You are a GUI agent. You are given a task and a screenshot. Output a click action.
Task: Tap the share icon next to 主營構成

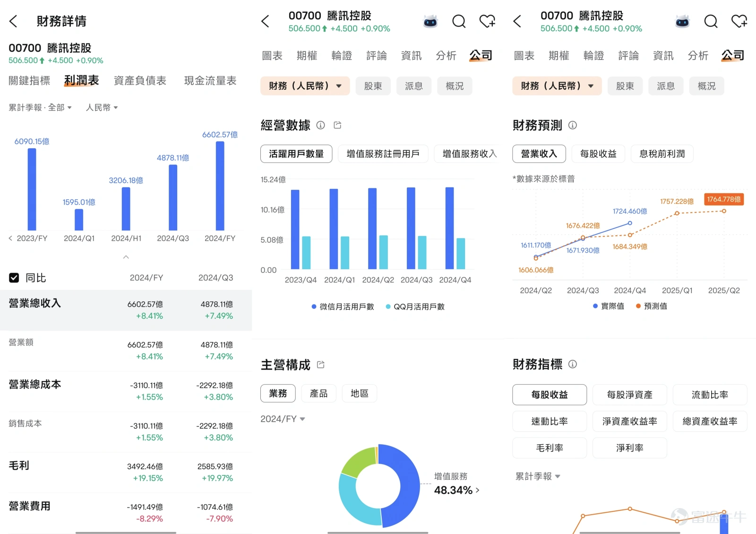[x=321, y=364]
